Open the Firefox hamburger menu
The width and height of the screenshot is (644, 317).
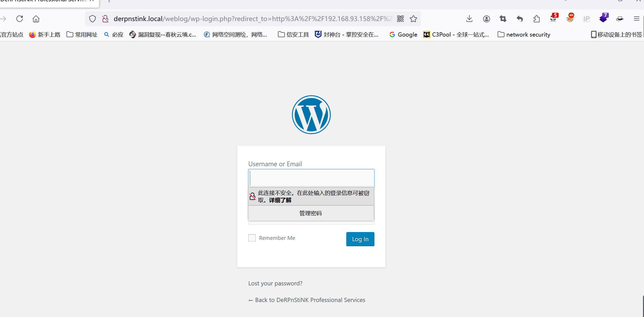tap(636, 19)
